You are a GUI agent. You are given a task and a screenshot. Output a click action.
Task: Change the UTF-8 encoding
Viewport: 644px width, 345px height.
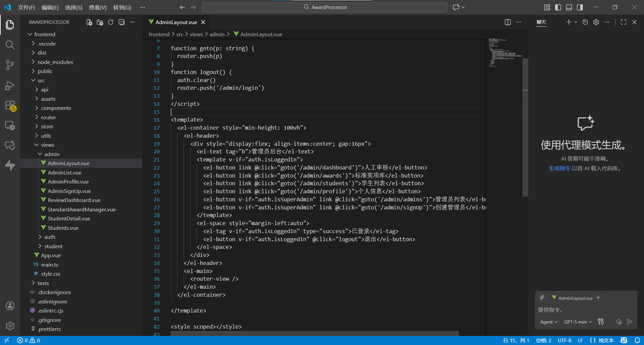click(x=565, y=340)
